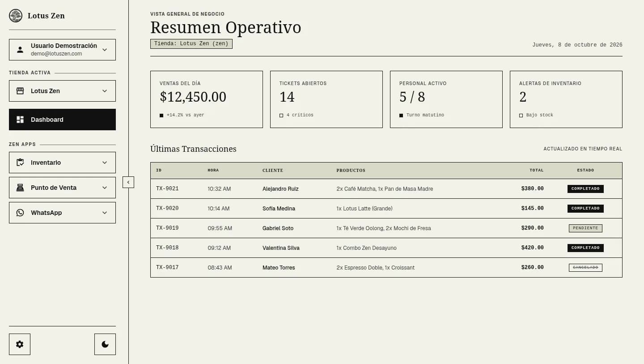Viewport: 644px width, 364px height.
Task: Open the Inventario menu item
Action: [62, 163]
